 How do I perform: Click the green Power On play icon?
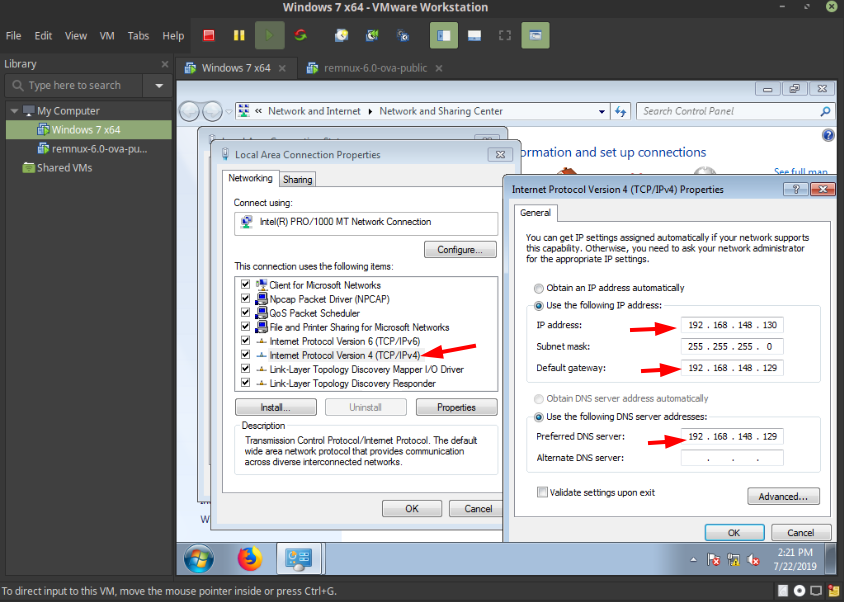pos(269,36)
